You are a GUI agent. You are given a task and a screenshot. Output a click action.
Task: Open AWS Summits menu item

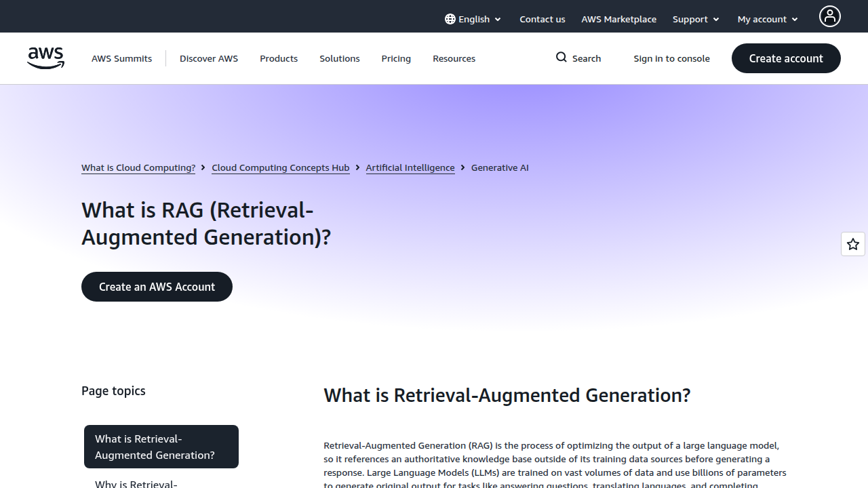[x=122, y=58]
